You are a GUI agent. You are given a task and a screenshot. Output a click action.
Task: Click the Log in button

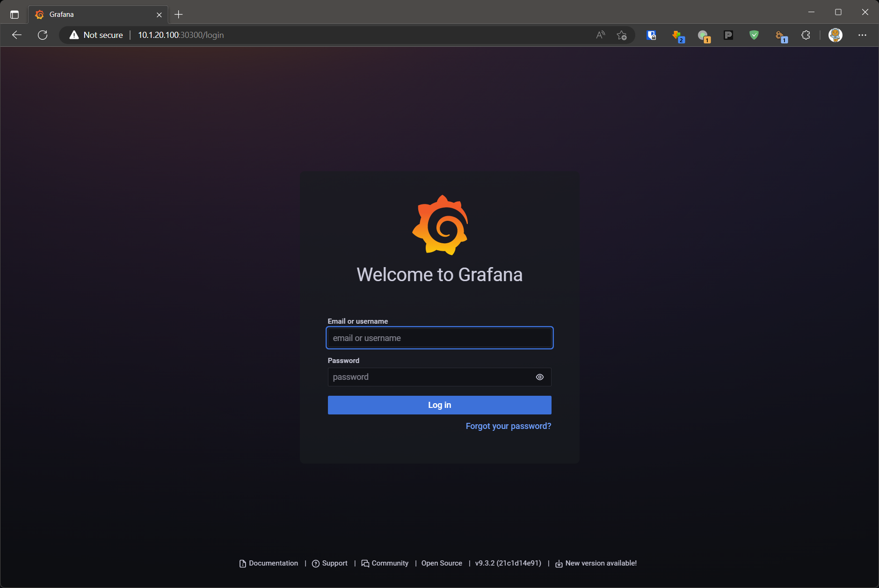[x=439, y=405]
